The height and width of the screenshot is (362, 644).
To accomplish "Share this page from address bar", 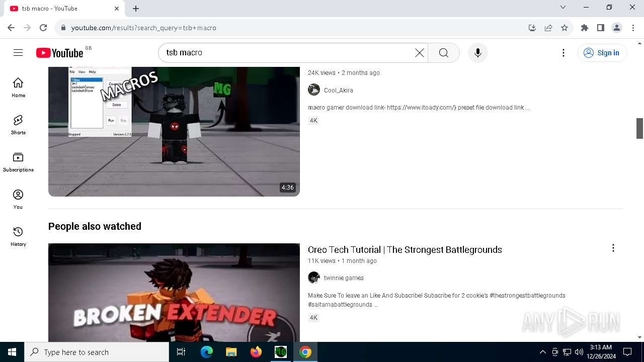I will pos(548,28).
